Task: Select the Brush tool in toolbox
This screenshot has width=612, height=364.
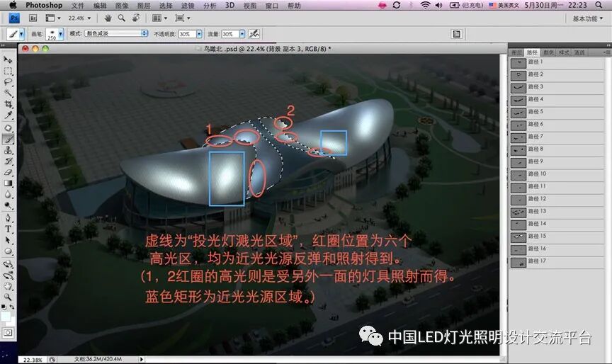Action: (x=8, y=139)
